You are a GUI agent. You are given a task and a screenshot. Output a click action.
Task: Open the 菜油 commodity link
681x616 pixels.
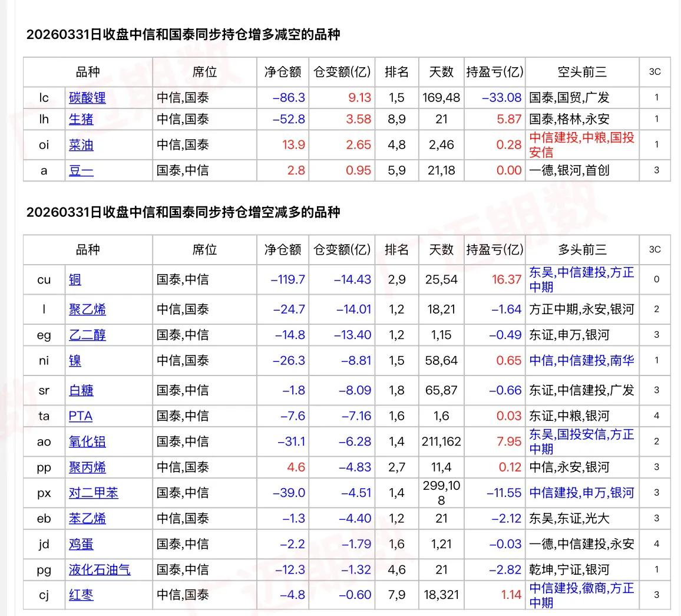81,145
